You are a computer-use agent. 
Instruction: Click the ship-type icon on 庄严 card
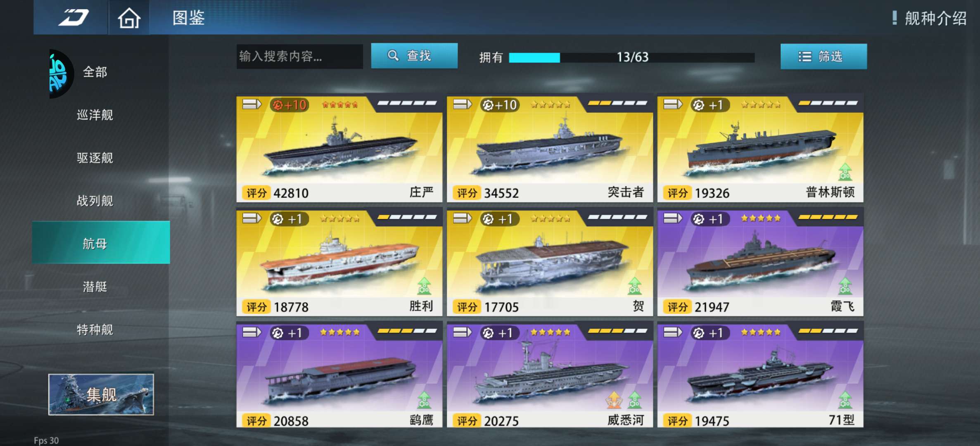(x=252, y=104)
